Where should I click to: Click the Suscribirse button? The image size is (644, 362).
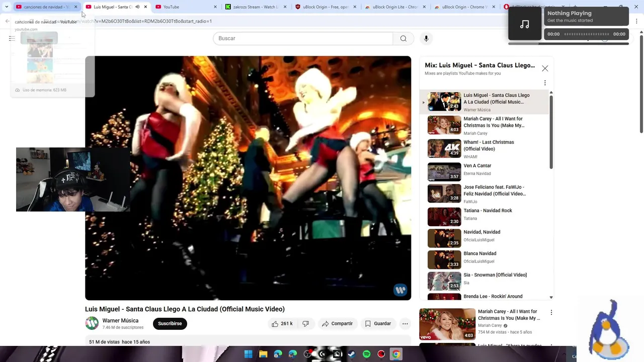170,324
